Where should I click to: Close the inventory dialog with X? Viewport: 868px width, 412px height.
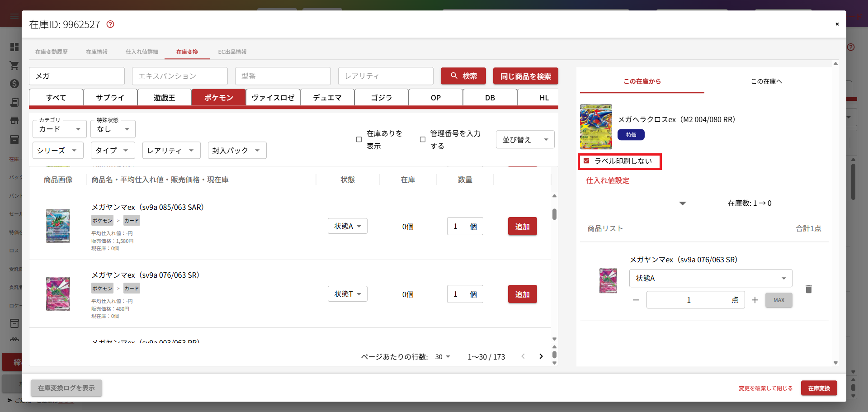pos(837,24)
